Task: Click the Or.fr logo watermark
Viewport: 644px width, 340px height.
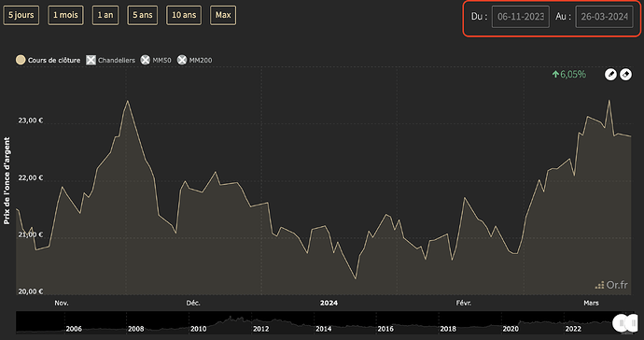Action: [611, 285]
